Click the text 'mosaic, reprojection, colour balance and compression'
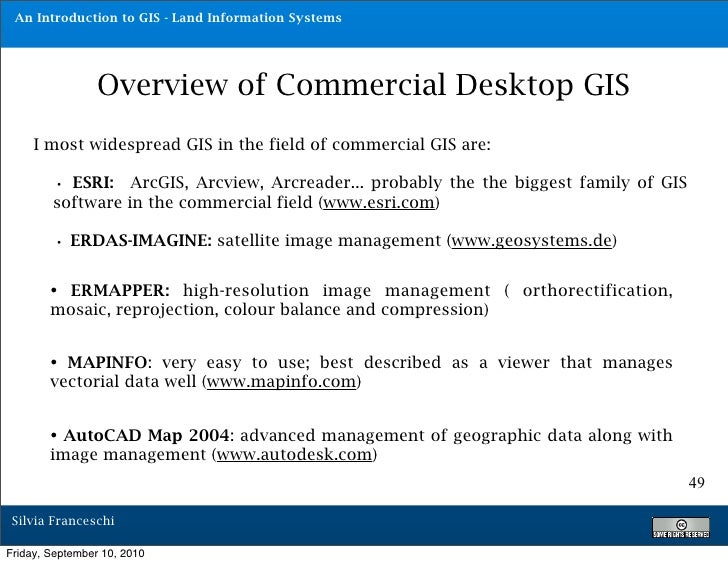The width and height of the screenshot is (728, 564). pyautogui.click(x=267, y=310)
